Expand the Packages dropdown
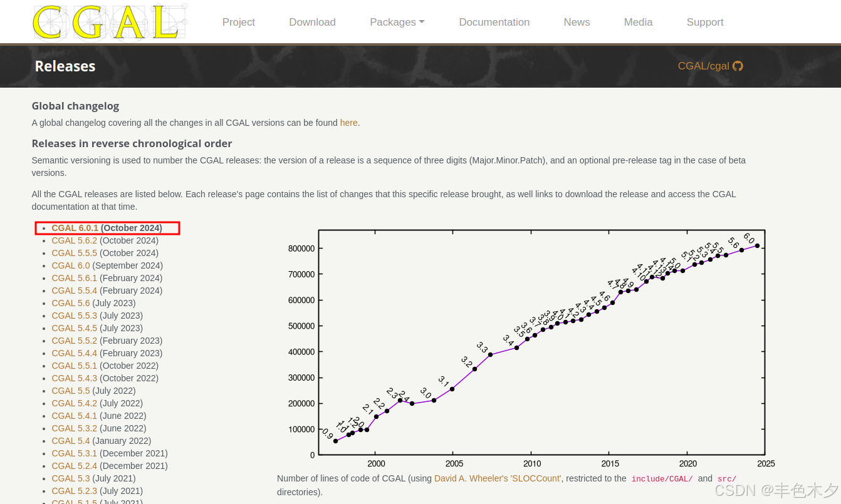The height and width of the screenshot is (504, 841). (x=397, y=22)
